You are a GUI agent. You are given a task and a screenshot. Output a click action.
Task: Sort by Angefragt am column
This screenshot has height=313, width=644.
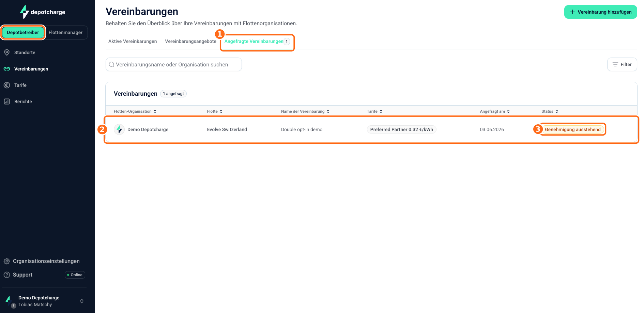495,111
